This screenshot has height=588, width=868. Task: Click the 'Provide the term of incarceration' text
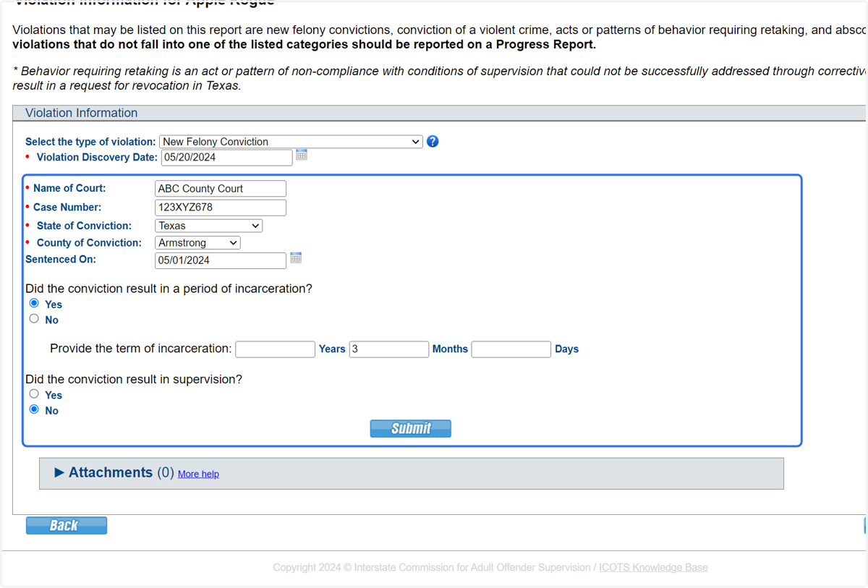141,349
